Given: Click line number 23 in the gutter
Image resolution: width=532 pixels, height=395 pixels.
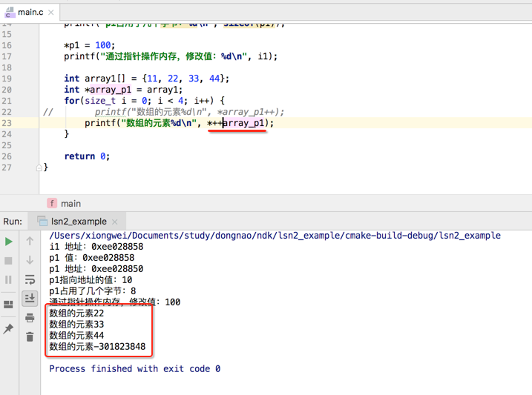Looking at the screenshot, I should coord(7,123).
